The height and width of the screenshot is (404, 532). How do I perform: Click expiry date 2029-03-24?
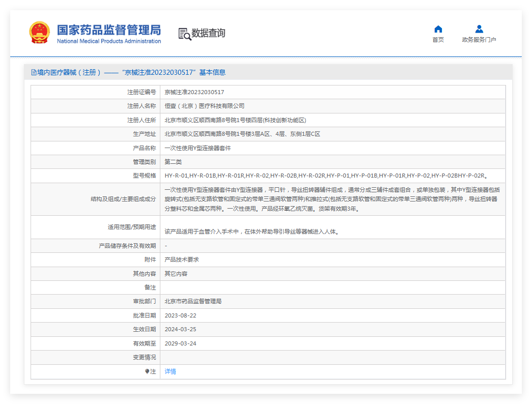coord(181,343)
